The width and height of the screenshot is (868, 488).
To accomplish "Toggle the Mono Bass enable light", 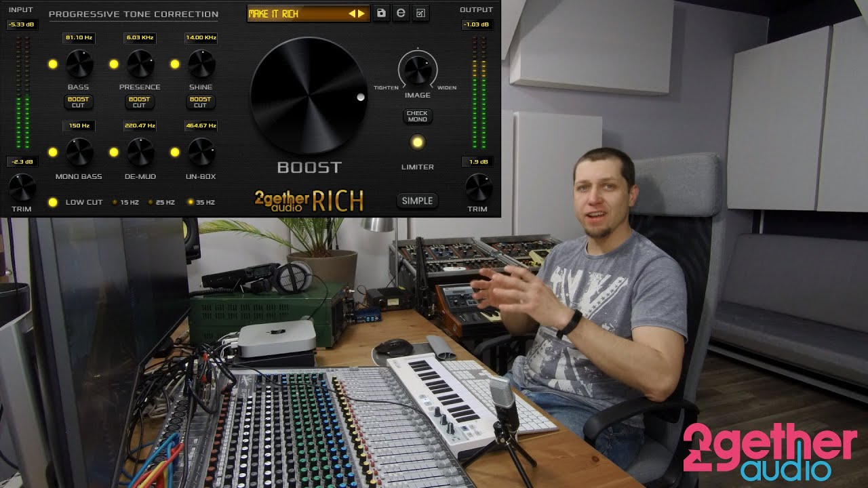I will pyautogui.click(x=52, y=152).
